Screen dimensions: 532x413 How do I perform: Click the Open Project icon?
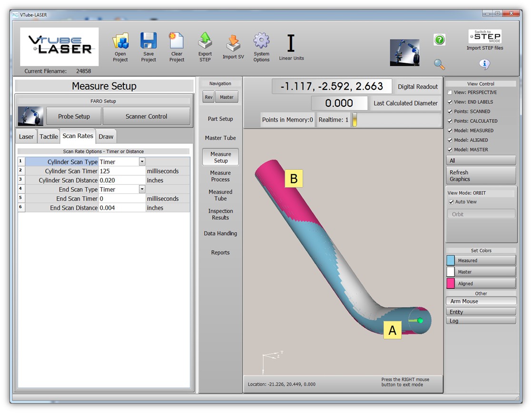(x=120, y=41)
